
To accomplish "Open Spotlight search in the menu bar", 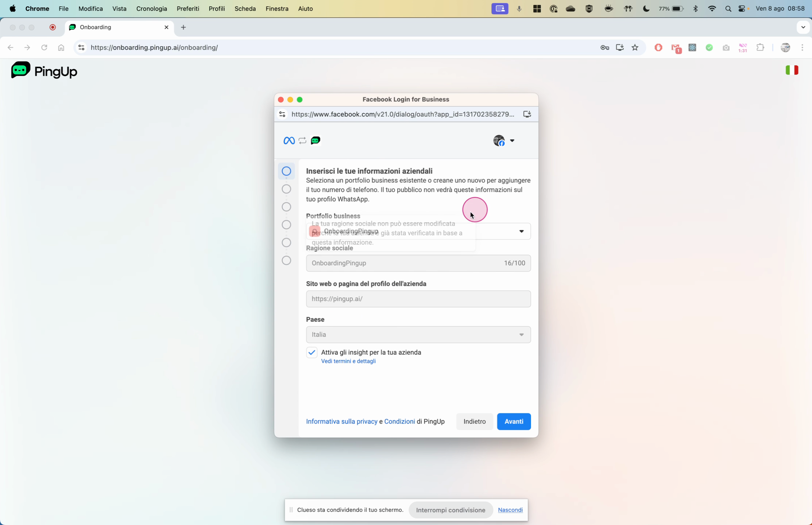I will click(728, 9).
